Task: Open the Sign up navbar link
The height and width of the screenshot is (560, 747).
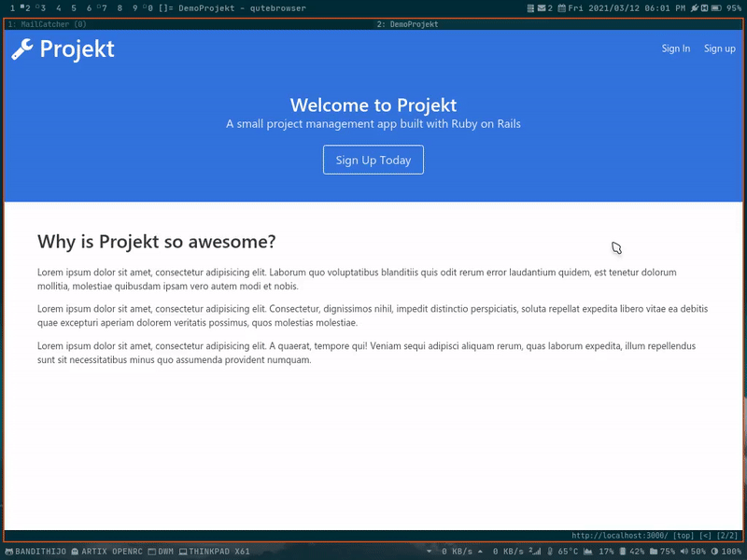Action: pyautogui.click(x=719, y=49)
